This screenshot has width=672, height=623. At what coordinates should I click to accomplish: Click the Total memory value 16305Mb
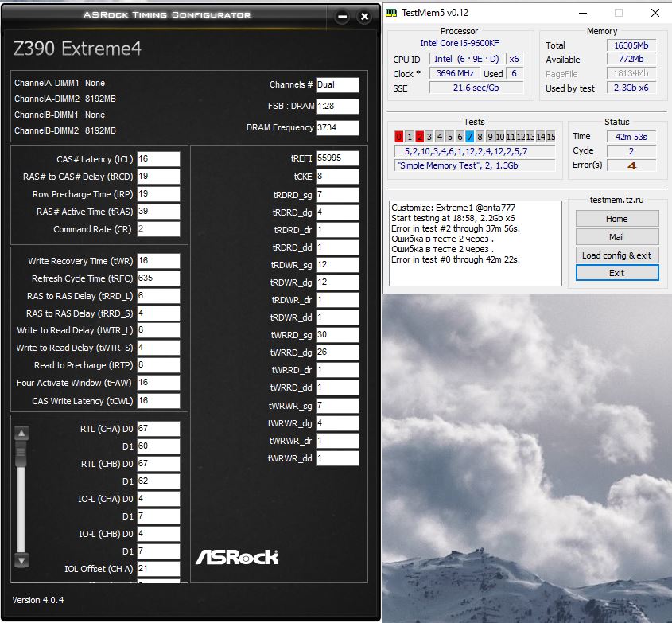tap(631, 45)
